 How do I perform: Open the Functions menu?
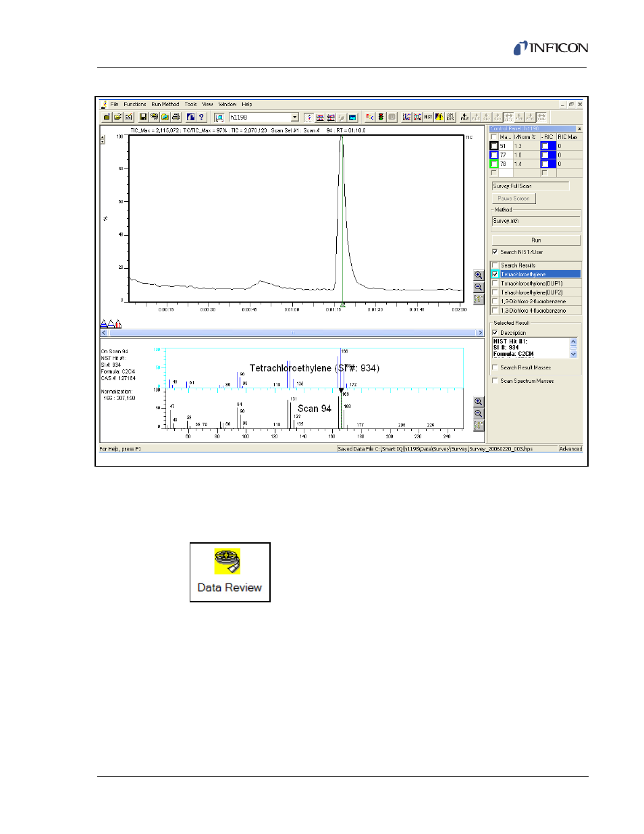pos(135,105)
